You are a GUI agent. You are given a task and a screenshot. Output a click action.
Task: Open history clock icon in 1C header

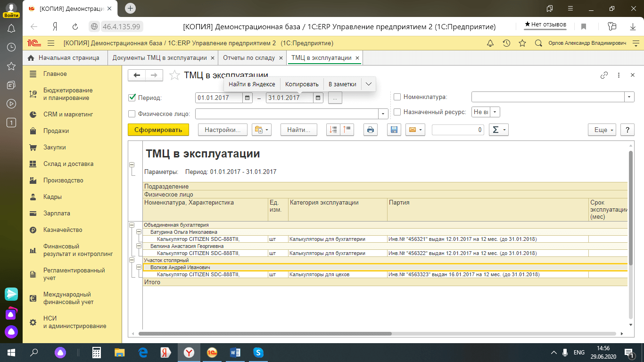(506, 43)
